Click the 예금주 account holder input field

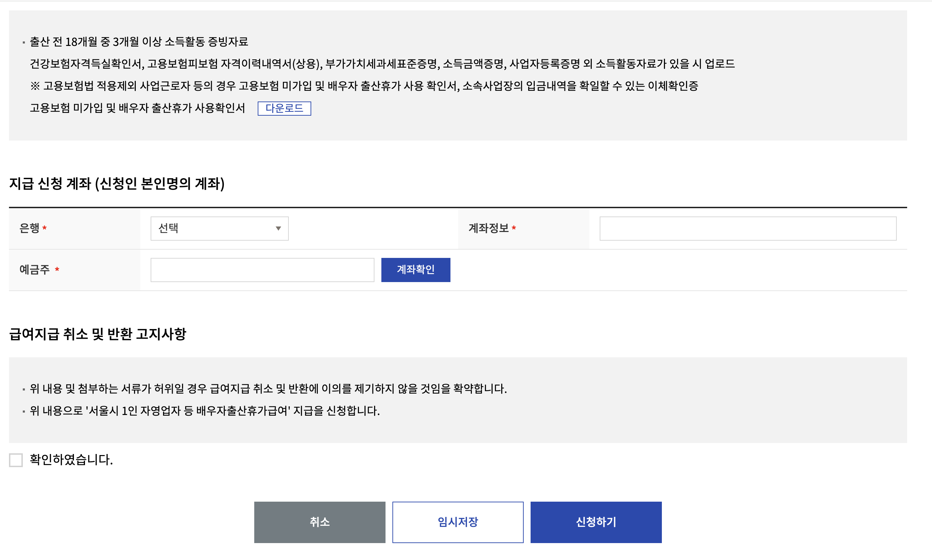[x=262, y=269]
